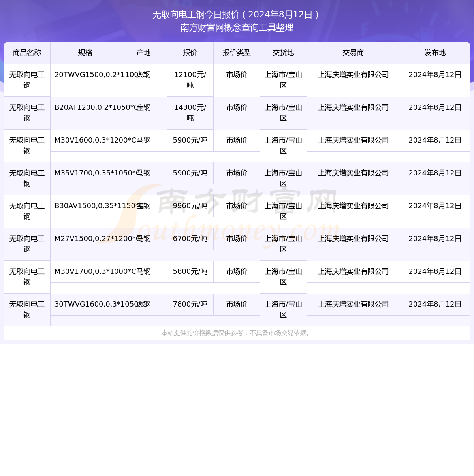Click 上海庆增实业有限公司 in the B20AT1200 row
The height and width of the screenshot is (476, 474).
[353, 107]
